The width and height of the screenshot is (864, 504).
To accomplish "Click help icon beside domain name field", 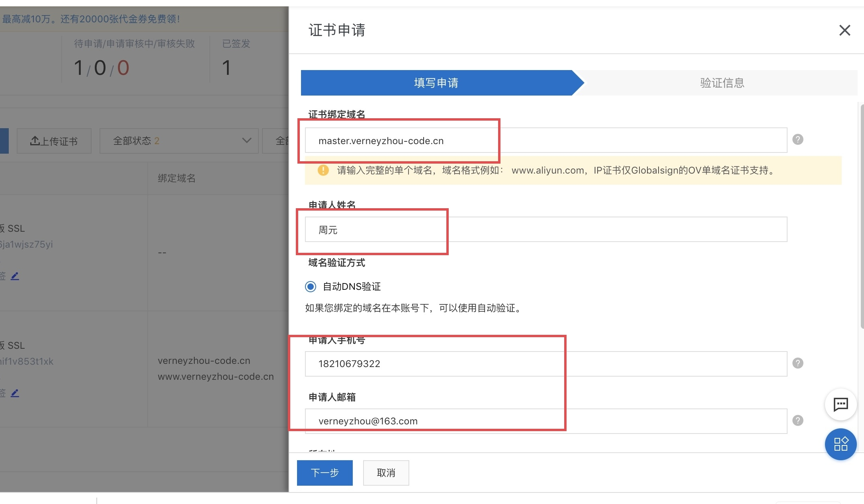I will pos(798,140).
